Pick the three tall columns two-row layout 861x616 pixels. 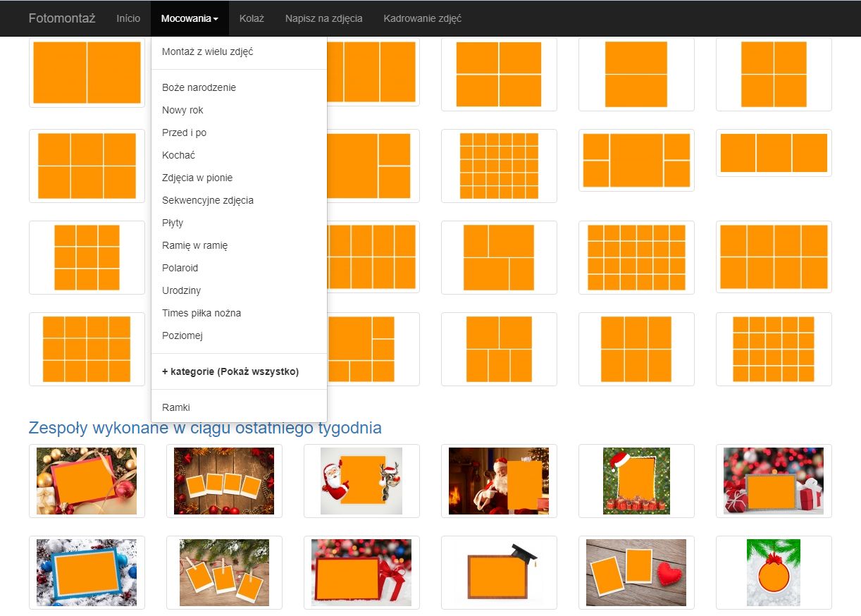pyautogui.click(x=636, y=349)
